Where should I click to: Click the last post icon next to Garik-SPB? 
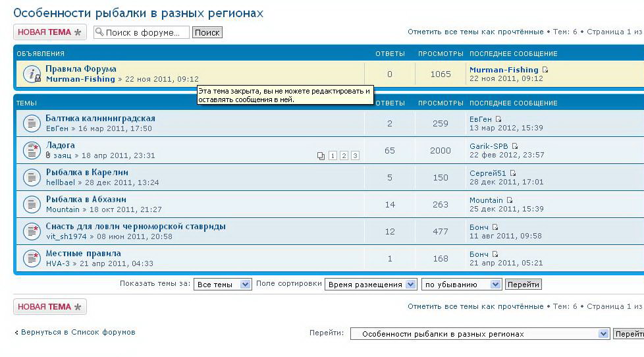coord(515,146)
